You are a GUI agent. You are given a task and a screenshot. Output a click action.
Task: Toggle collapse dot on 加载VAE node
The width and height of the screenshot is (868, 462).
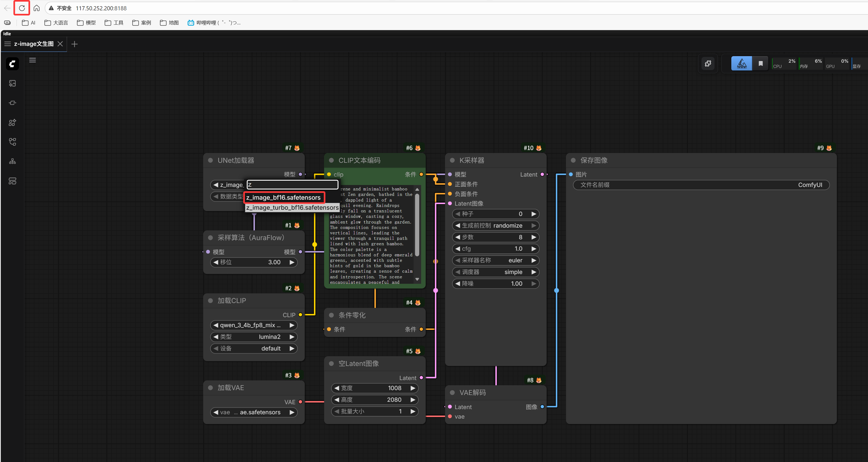click(x=210, y=388)
